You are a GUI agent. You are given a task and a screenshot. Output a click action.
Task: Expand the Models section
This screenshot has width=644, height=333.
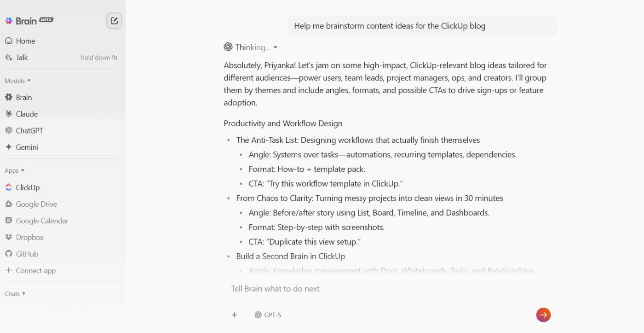coord(17,81)
